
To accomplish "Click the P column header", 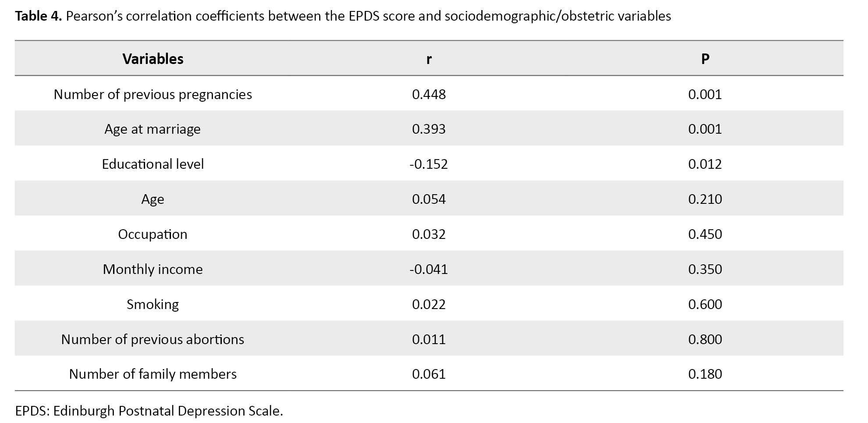I will click(x=705, y=59).
